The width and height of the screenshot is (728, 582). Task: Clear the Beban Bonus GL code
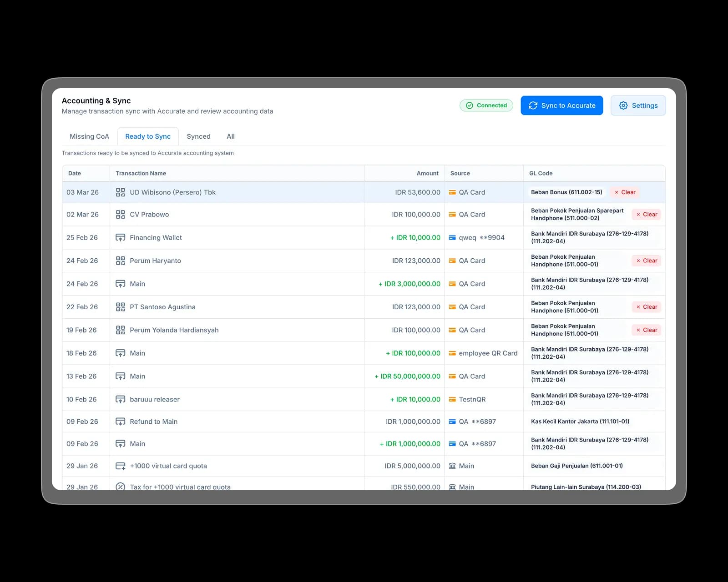pos(624,192)
